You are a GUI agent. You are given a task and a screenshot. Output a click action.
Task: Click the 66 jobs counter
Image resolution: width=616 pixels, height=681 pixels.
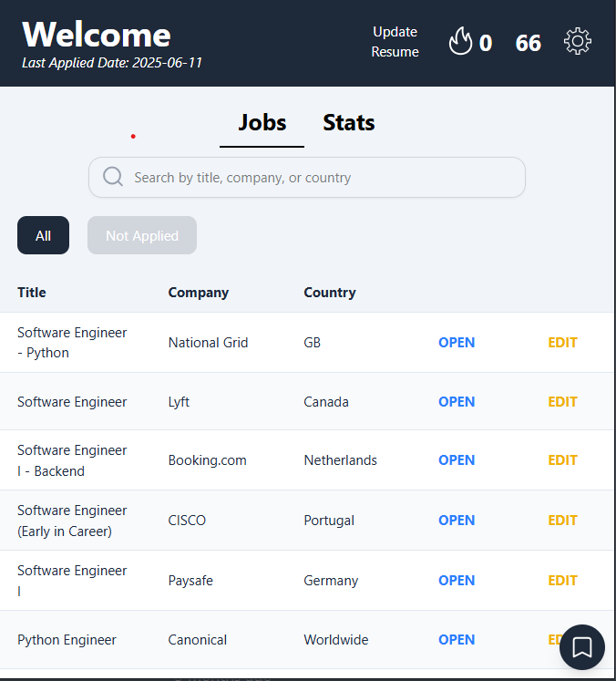click(528, 43)
